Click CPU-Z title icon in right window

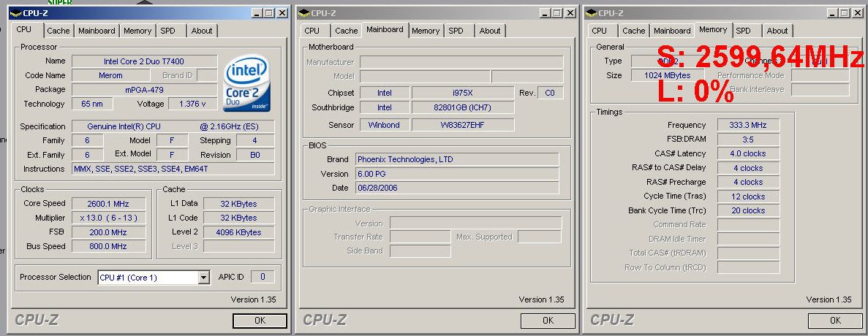(x=591, y=13)
